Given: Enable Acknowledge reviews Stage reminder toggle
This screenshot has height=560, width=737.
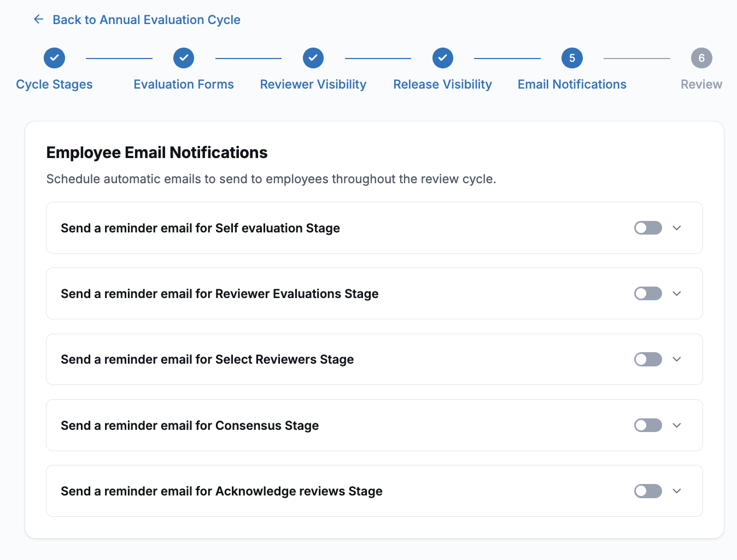Looking at the screenshot, I should pos(648,491).
